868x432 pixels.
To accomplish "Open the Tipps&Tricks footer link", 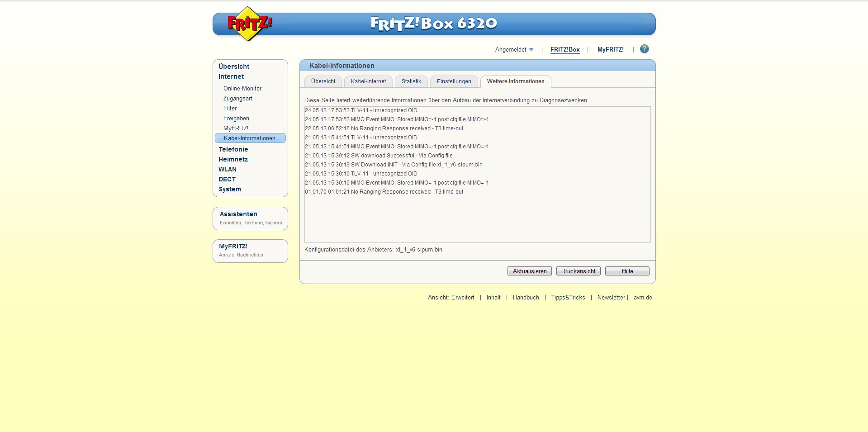I will coord(568,298).
